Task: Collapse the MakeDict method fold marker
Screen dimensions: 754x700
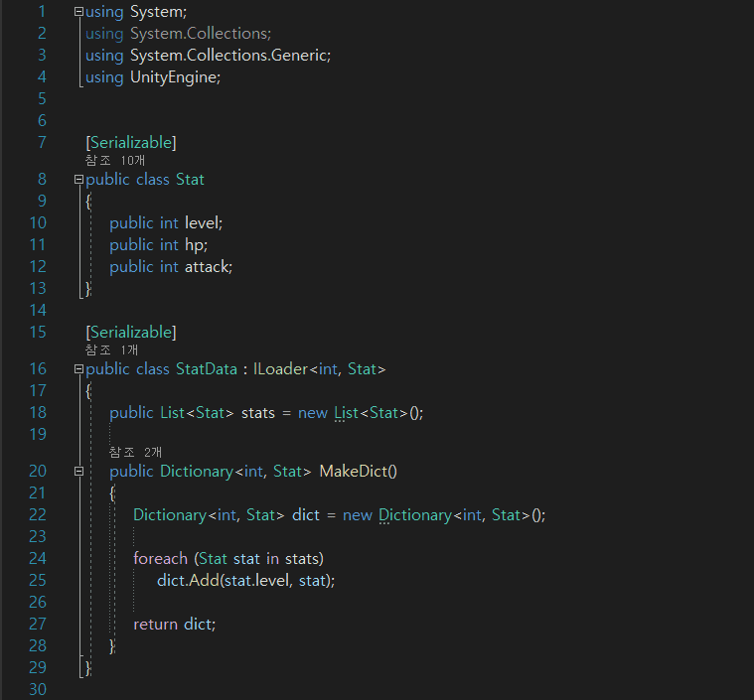Action: (78, 471)
